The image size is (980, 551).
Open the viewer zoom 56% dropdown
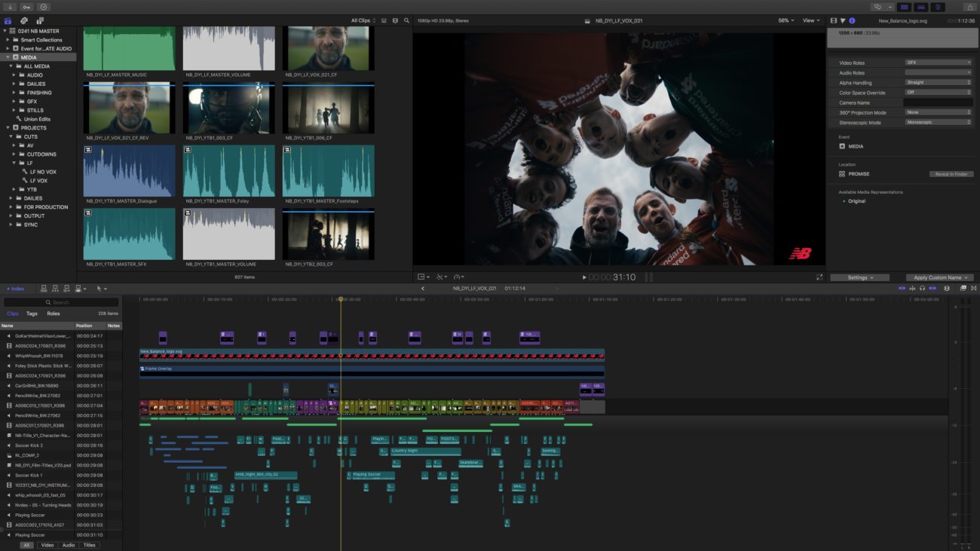coord(786,20)
